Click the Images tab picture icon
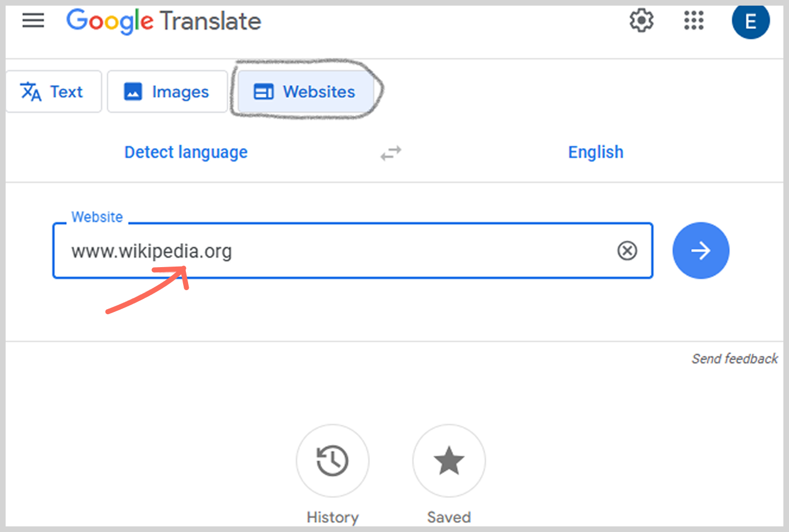The width and height of the screenshot is (789, 532). (x=133, y=91)
